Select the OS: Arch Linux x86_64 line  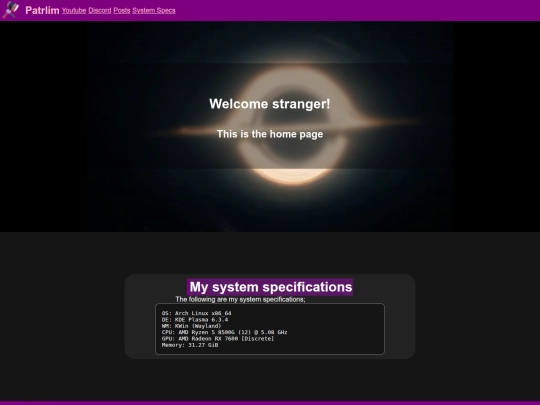point(197,313)
